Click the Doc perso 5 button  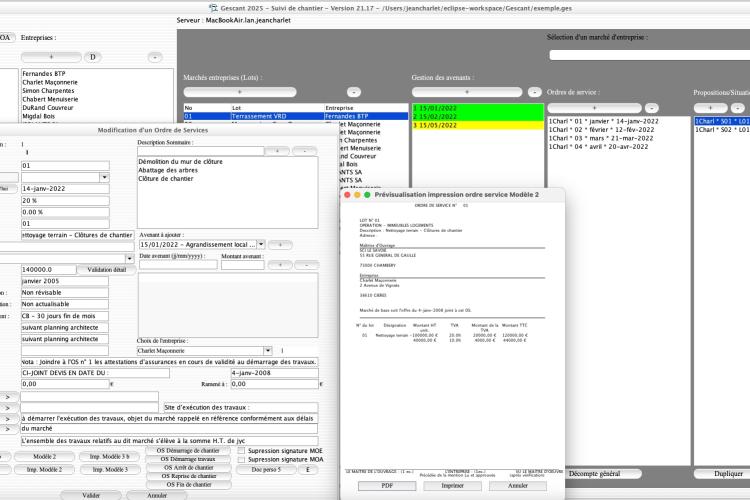coord(266,470)
